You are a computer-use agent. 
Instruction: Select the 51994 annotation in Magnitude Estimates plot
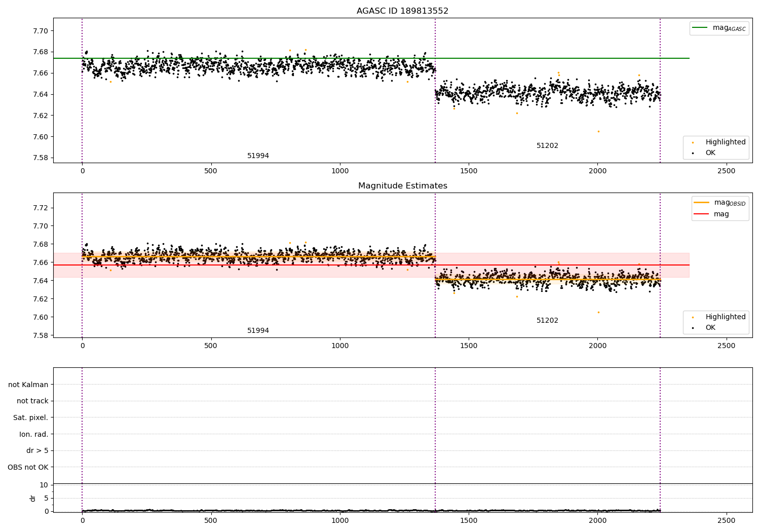point(258,331)
